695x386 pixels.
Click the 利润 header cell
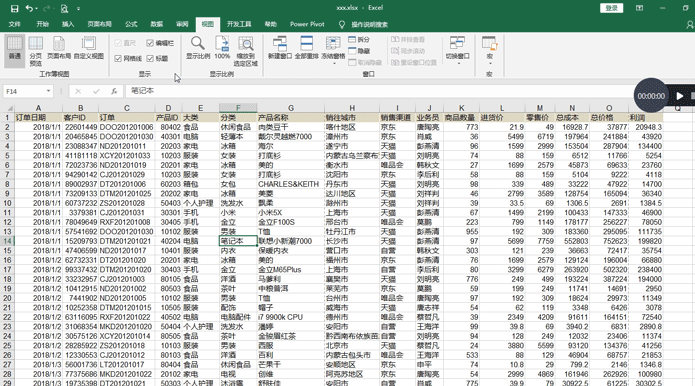click(645, 118)
